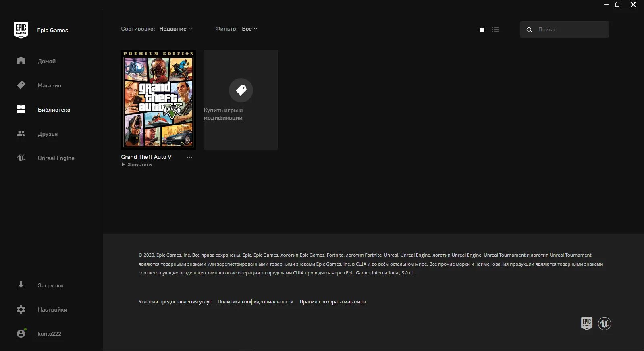This screenshot has width=644, height=351.
Task: Click the Grand Theft Auto V title text
Action: coord(146,157)
